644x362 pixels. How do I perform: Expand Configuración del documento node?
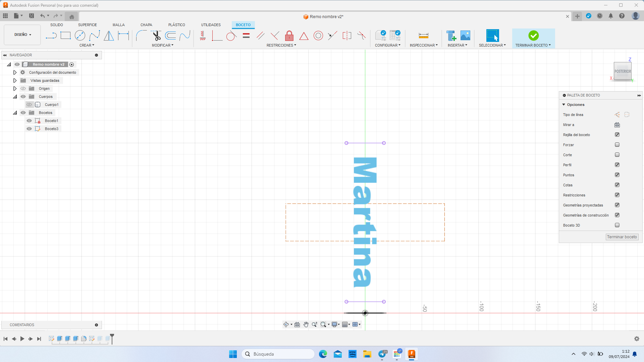(15, 72)
